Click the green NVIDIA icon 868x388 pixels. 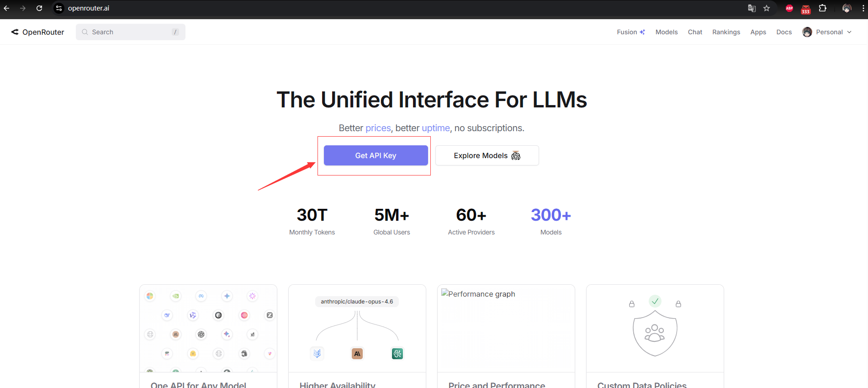[176, 296]
